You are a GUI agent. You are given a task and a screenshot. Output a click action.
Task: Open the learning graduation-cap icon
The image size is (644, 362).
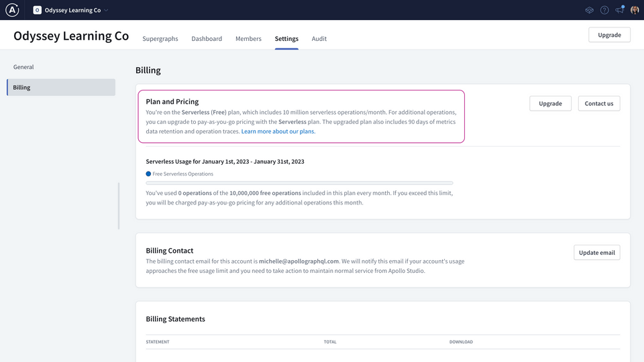click(590, 10)
